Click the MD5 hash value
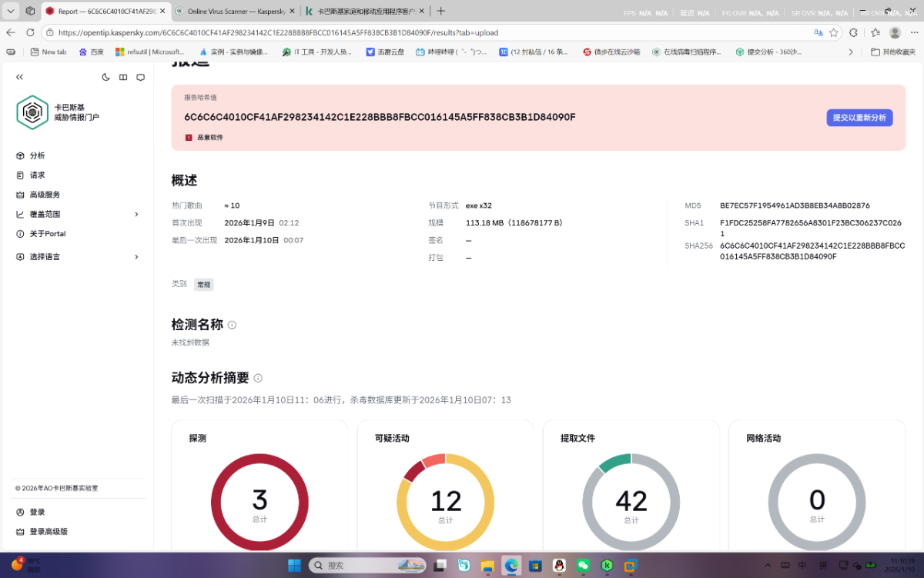The image size is (924, 578). click(x=795, y=205)
